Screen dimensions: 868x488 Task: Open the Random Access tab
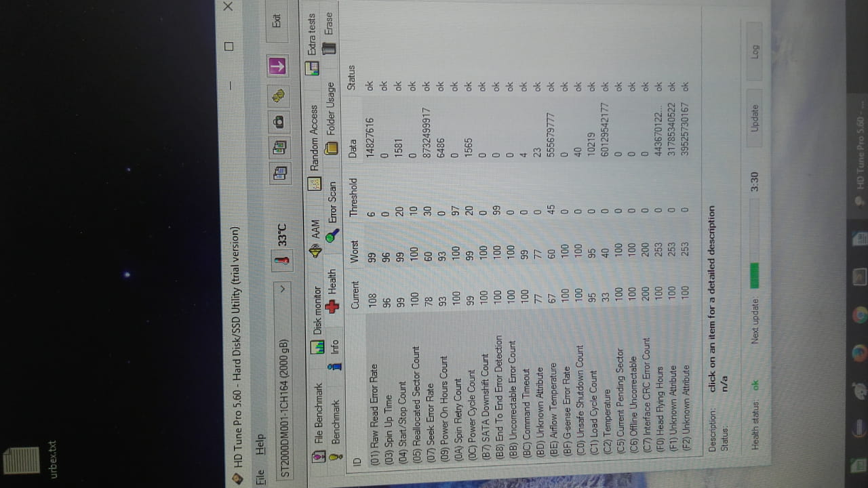(315, 147)
